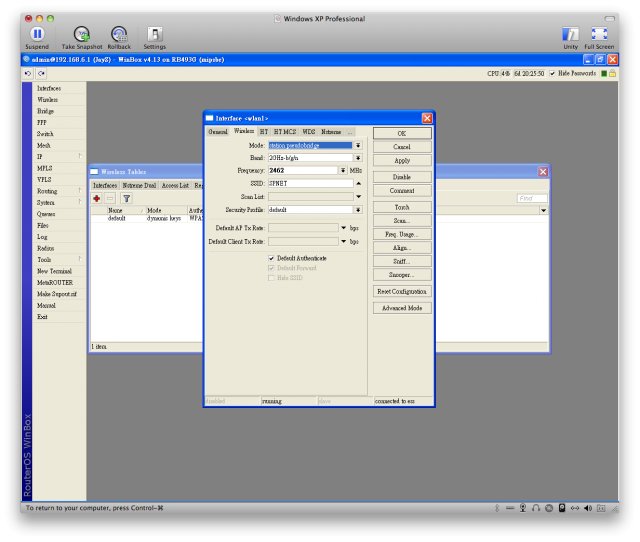This screenshot has height=542, width=640.
Task: Click the OK button
Action: click(x=402, y=133)
